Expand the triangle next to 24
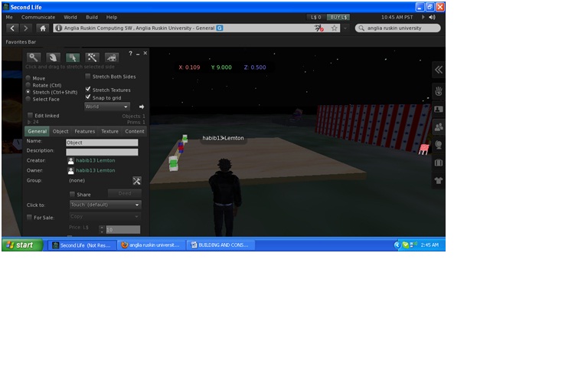 [29, 122]
